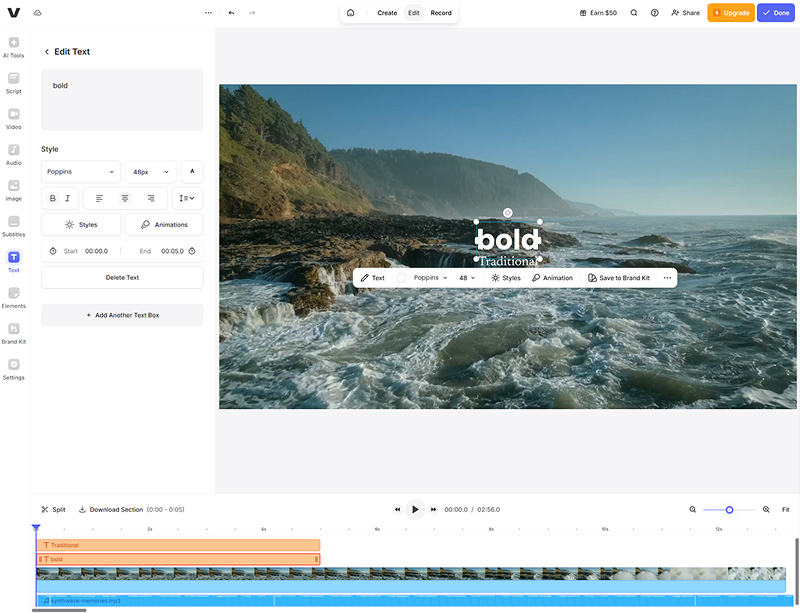The width and height of the screenshot is (800, 613).
Task: Open the Poppins font dropdown in sidebar
Action: [80, 172]
